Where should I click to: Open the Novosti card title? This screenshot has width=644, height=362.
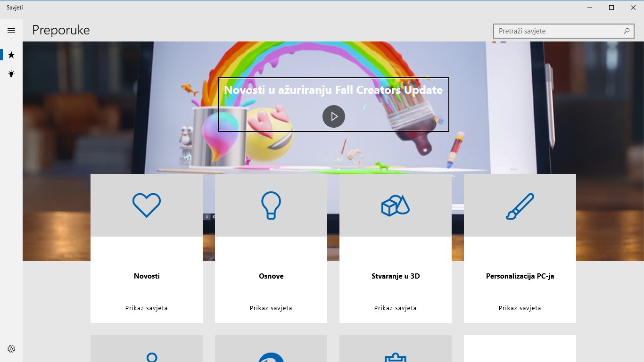point(147,276)
